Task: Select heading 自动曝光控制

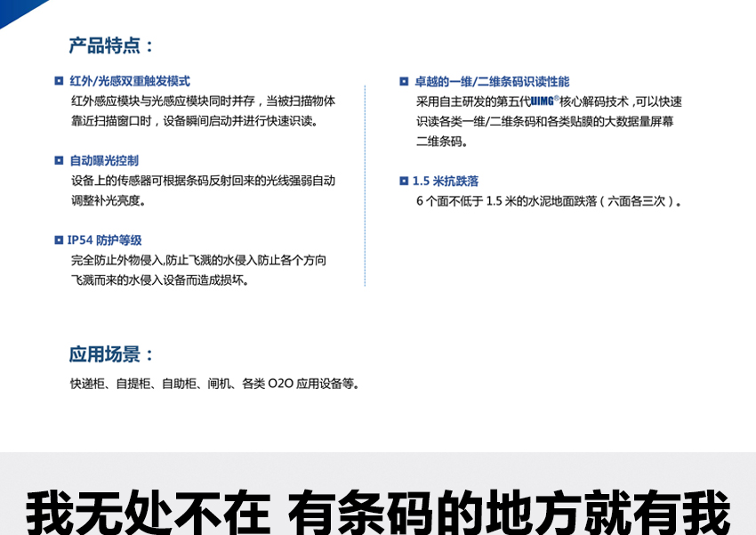Action: pos(104,160)
